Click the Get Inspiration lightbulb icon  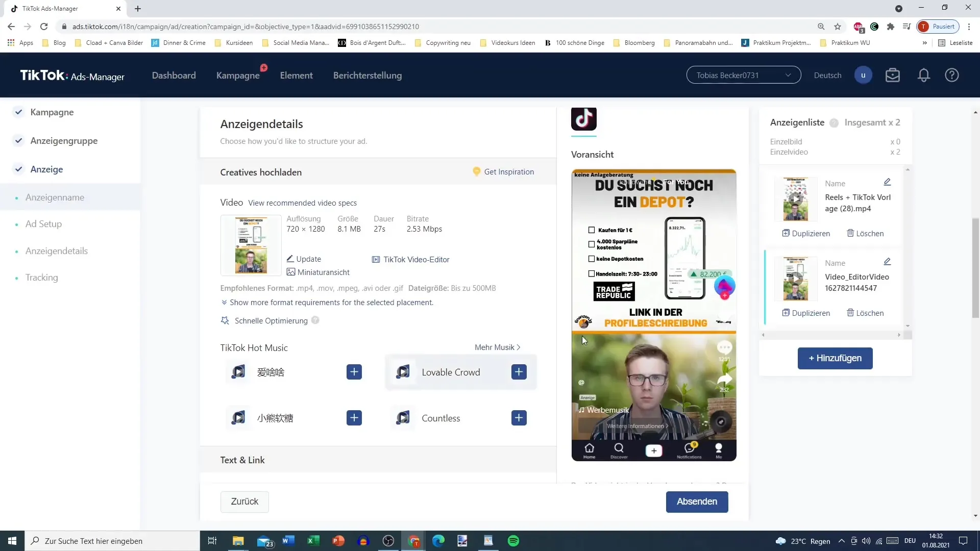click(x=476, y=171)
